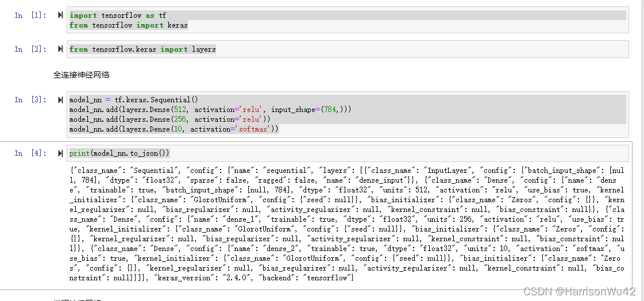Click the In [2] prompt label

31,49
